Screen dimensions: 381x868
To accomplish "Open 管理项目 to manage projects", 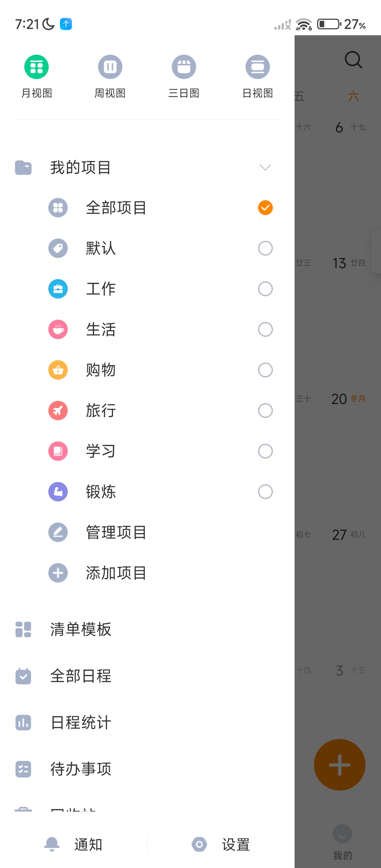I will [116, 532].
